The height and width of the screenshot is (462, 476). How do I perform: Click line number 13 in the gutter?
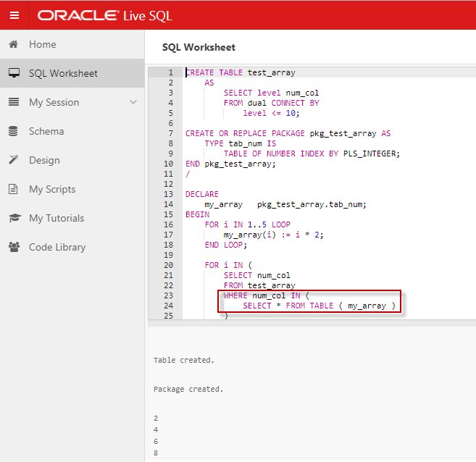click(x=169, y=194)
